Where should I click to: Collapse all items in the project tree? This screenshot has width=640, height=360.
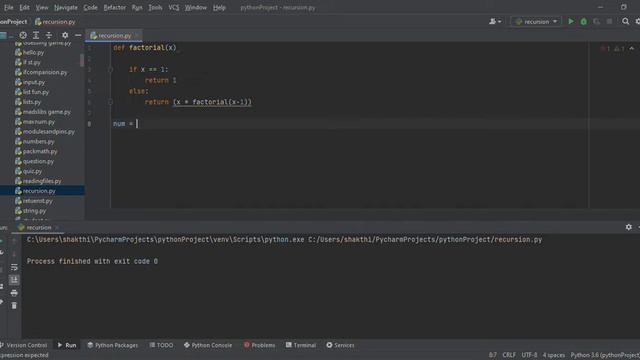pyautogui.click(x=49, y=36)
